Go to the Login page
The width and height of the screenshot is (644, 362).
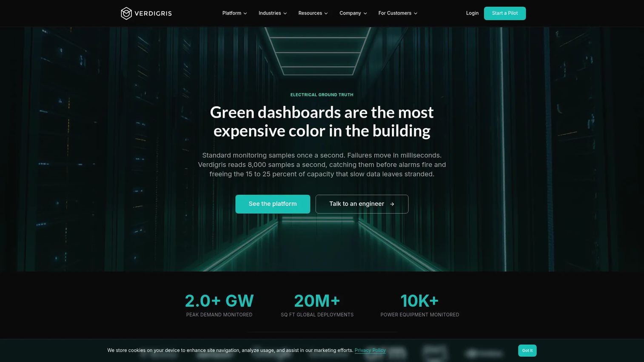pyautogui.click(x=472, y=13)
